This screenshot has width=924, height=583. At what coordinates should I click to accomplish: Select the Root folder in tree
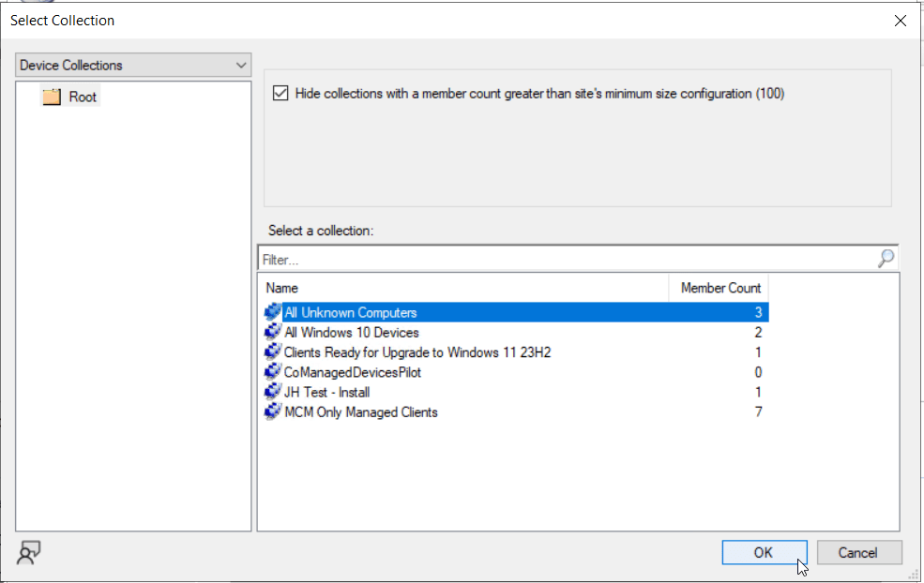click(82, 97)
